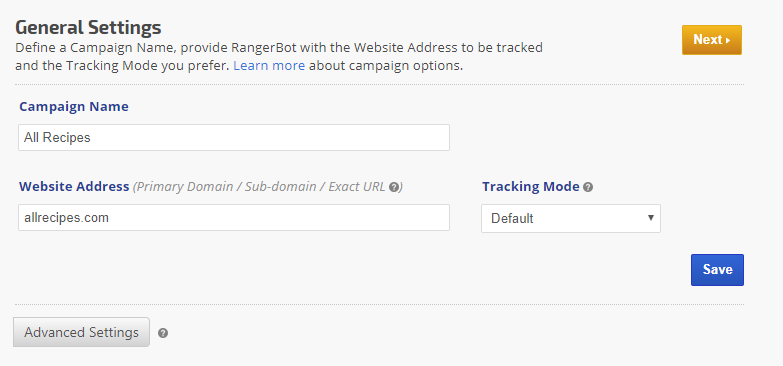Save the general settings
The height and width of the screenshot is (366, 783).
point(717,270)
